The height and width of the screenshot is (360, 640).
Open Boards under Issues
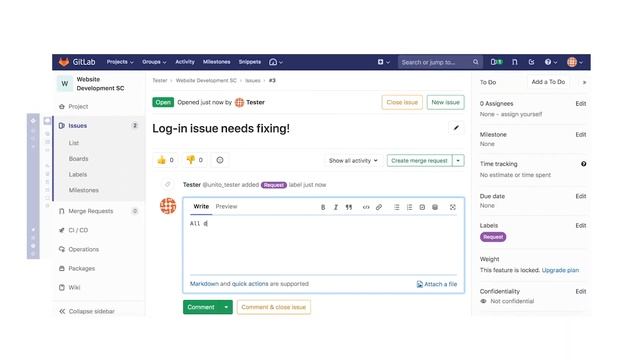point(78,159)
